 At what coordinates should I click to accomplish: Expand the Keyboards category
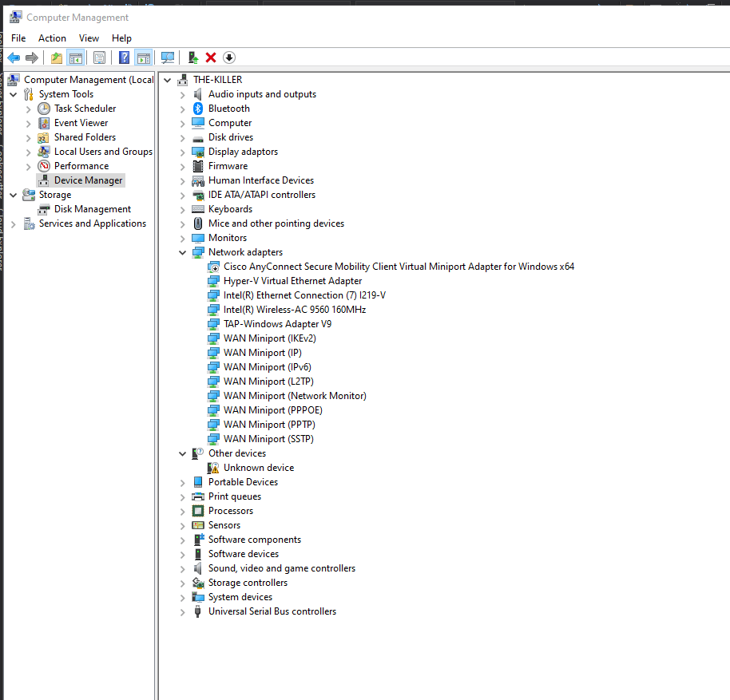(x=182, y=210)
